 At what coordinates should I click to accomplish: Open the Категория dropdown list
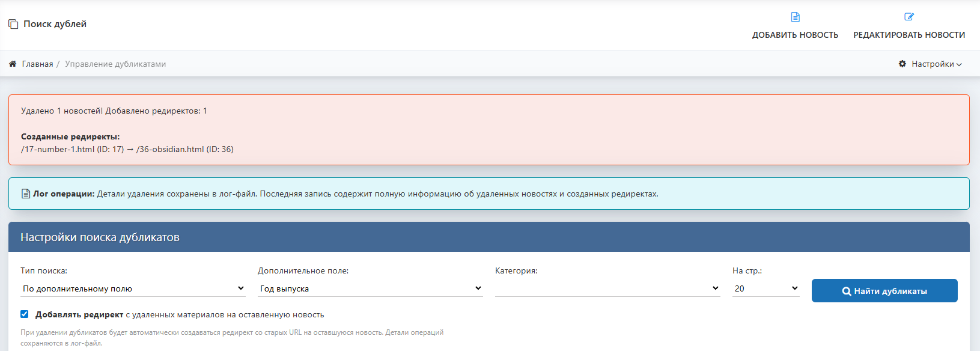[x=607, y=288]
